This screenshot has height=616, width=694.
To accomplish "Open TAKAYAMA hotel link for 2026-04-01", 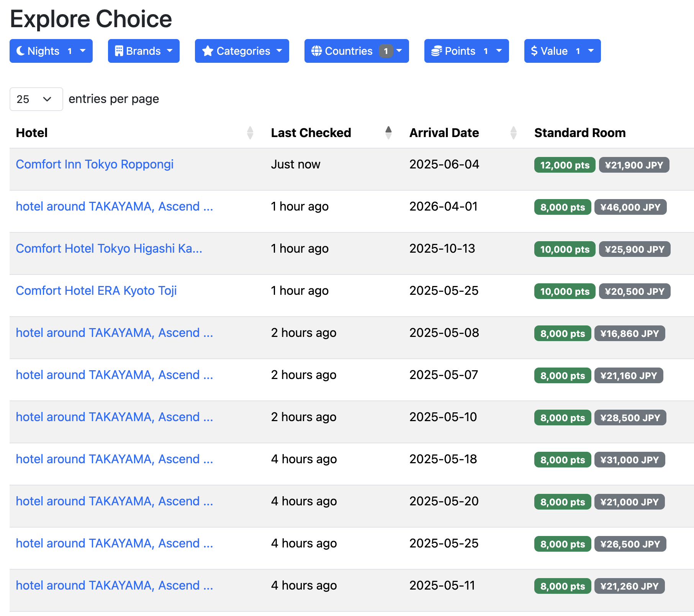I will (115, 206).
